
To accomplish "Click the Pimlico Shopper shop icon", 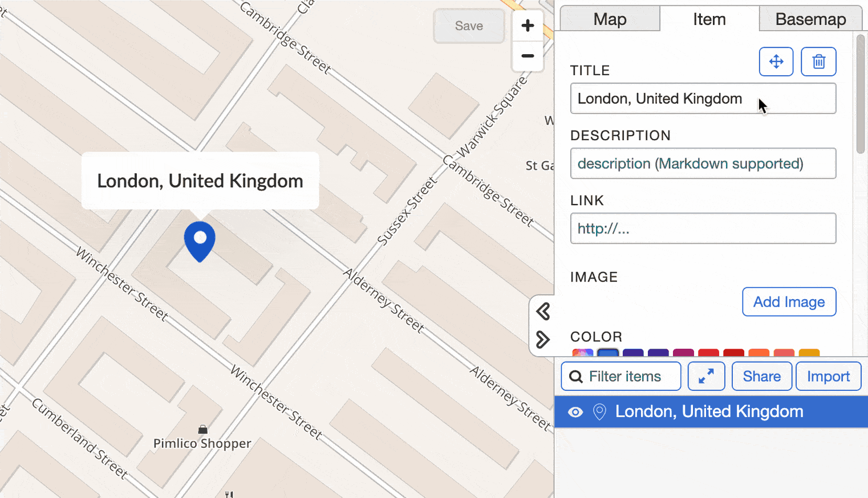I will click(x=202, y=430).
